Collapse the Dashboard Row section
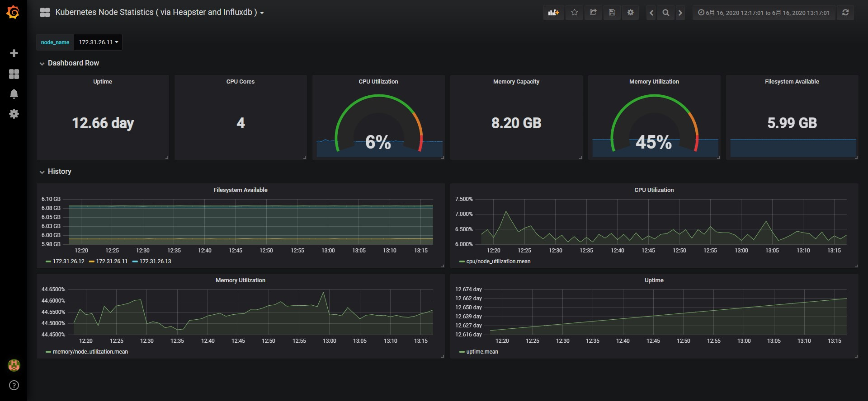Viewport: 868px width, 401px height. [x=69, y=63]
